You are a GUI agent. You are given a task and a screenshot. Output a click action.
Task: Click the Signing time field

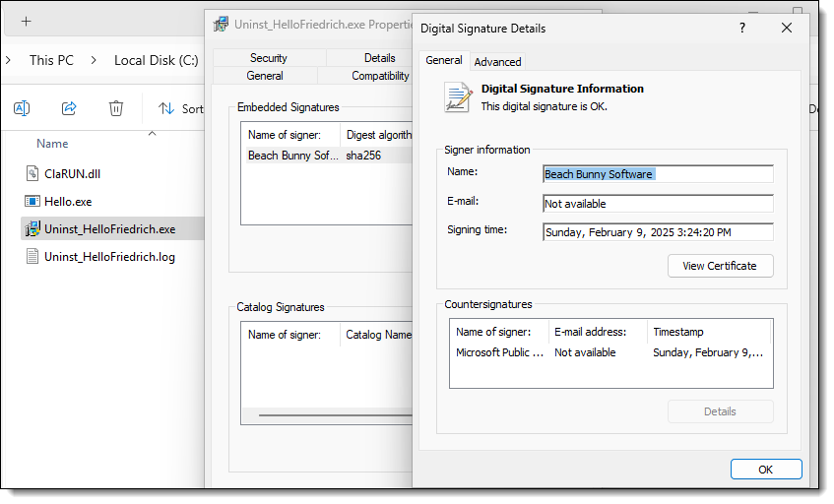click(x=658, y=232)
